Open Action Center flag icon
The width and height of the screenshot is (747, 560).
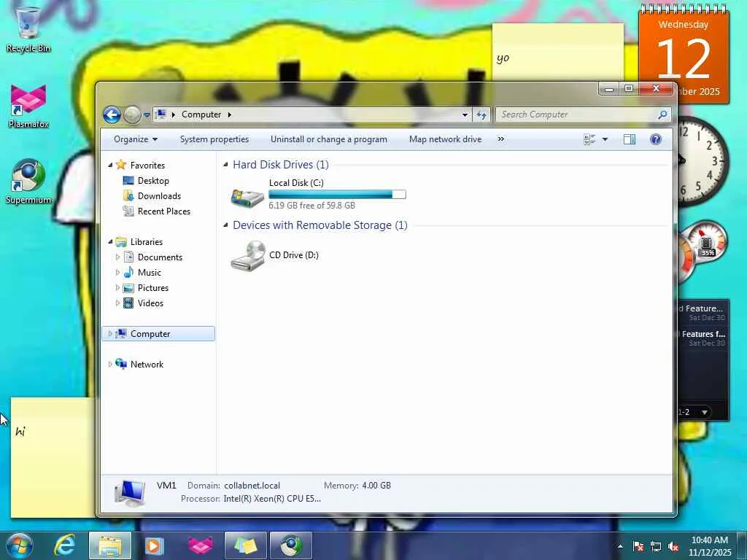point(638,546)
